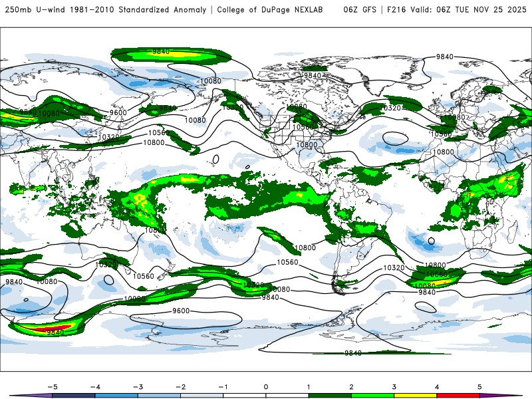
Task: Click the "5" colorbar tick label
Action: (x=479, y=387)
